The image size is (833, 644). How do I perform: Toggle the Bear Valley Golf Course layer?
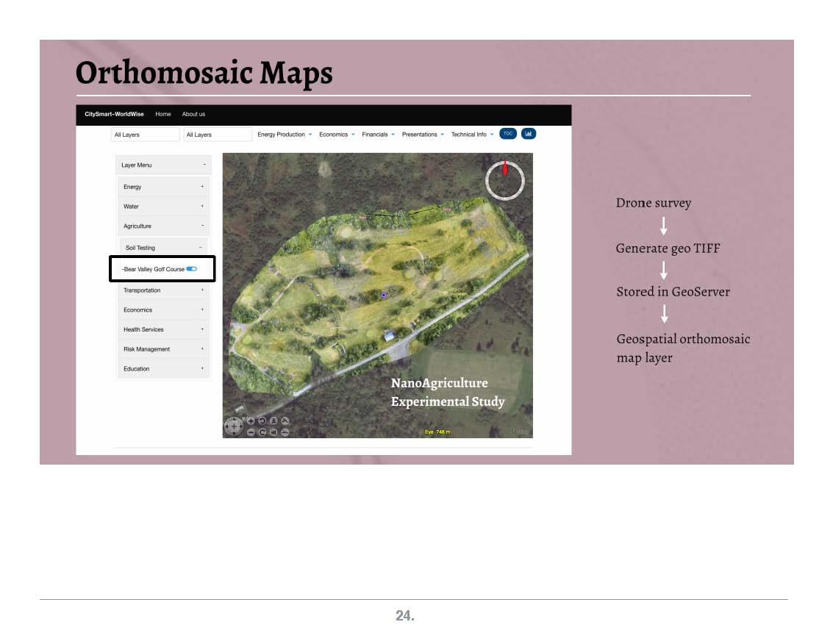192,269
